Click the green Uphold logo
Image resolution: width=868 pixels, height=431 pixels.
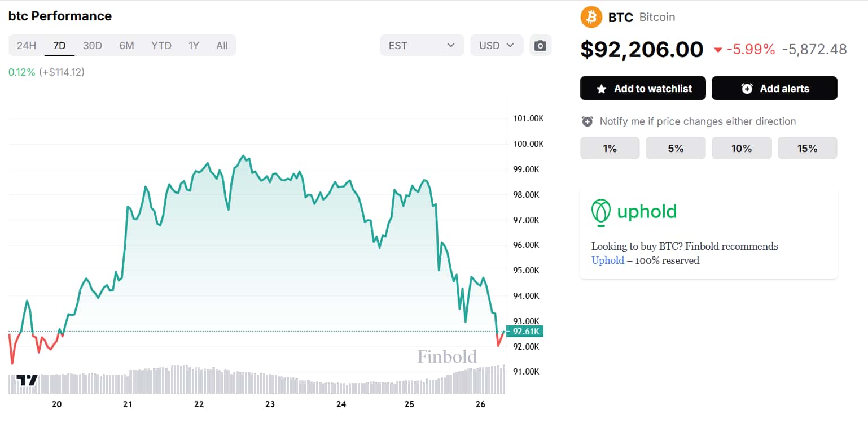pos(634,212)
